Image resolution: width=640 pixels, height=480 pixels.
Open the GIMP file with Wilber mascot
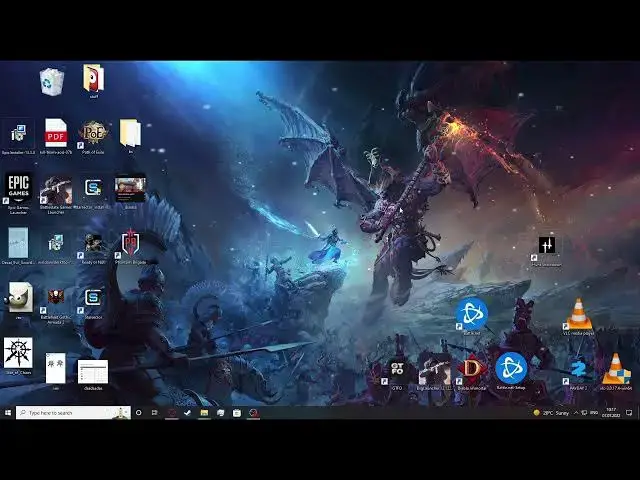[x=18, y=298]
